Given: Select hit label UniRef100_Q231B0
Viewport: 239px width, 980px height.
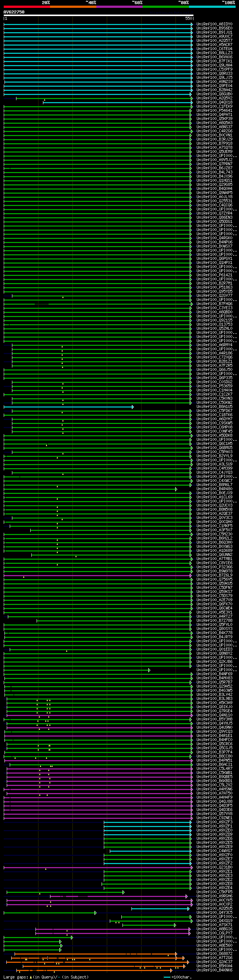Looking at the screenshot, I should pos(214,867).
